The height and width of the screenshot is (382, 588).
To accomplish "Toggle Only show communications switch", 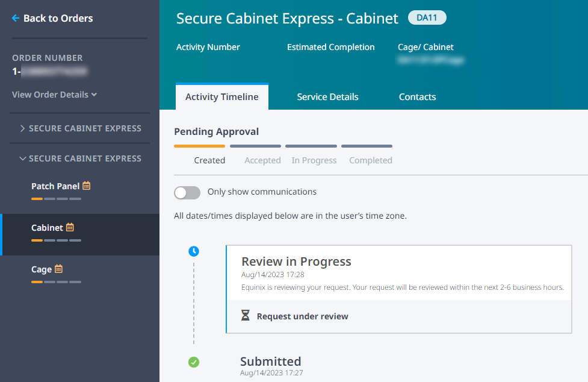I will pyautogui.click(x=187, y=192).
